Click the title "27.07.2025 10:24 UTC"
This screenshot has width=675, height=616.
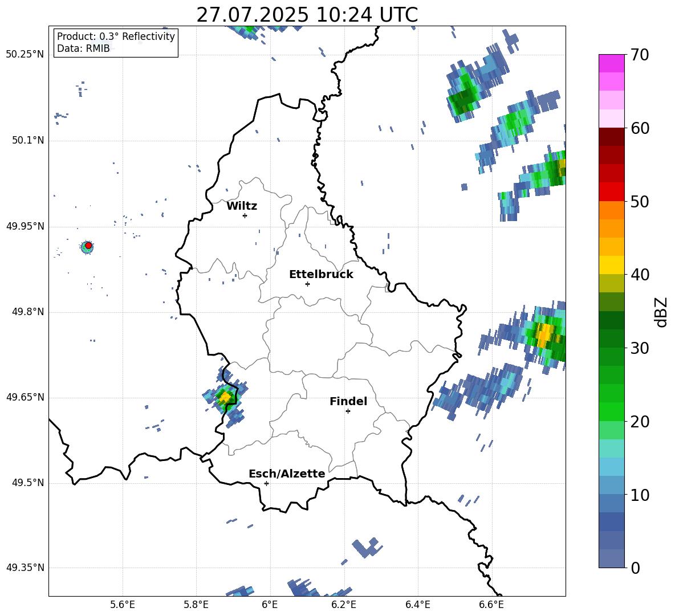tap(307, 15)
